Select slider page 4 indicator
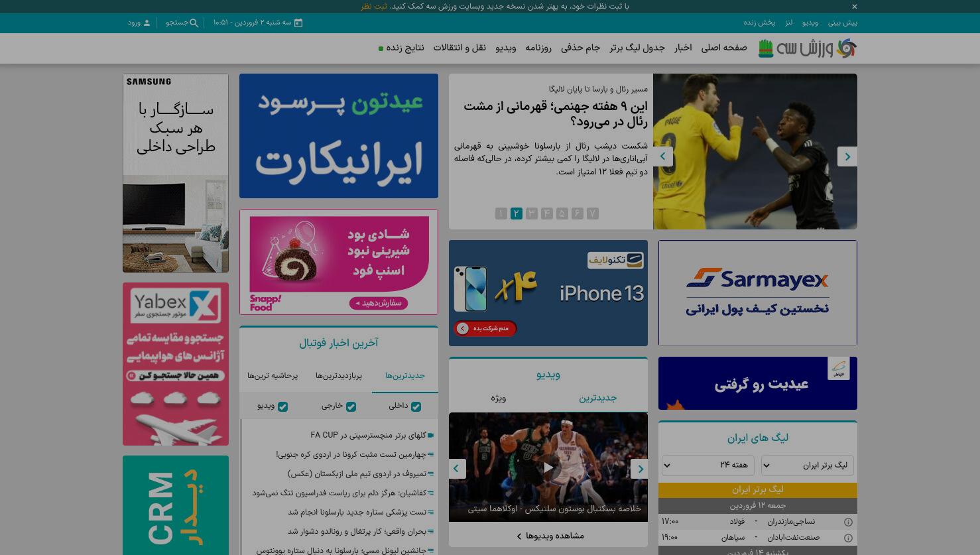The width and height of the screenshot is (980, 555). click(546, 214)
